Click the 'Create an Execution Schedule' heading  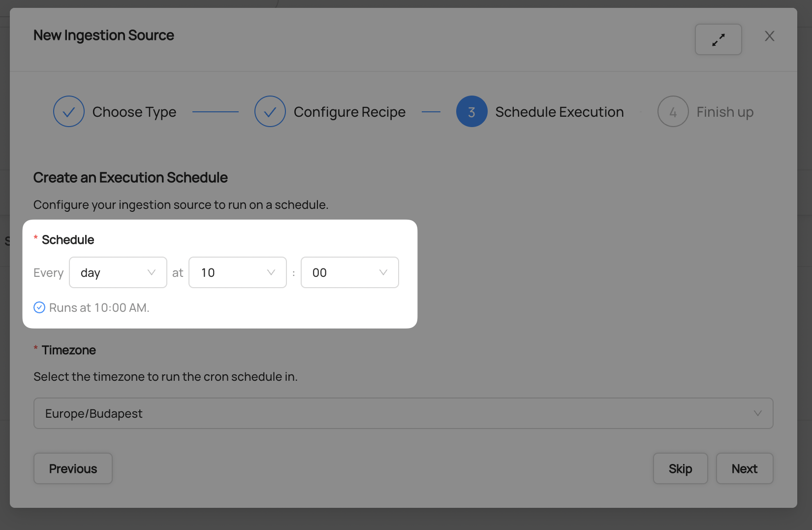130,177
